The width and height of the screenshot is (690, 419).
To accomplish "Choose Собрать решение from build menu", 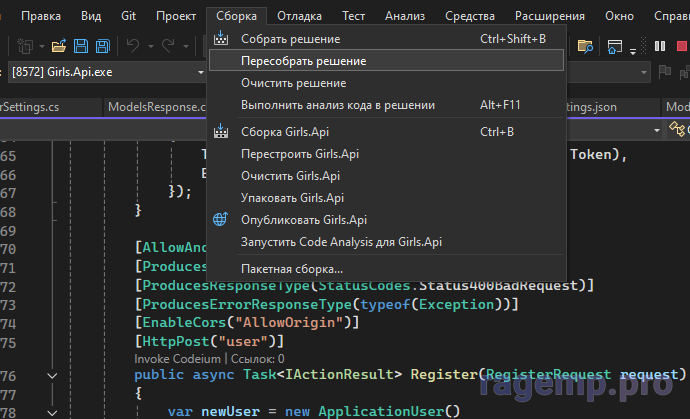I will 290,39.
